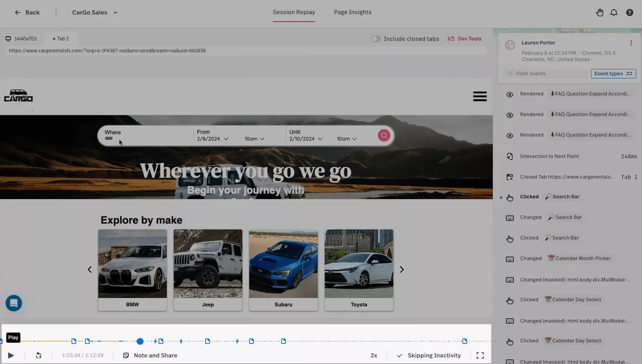
Task: Enter fullscreen replay mode
Action: (x=480, y=355)
